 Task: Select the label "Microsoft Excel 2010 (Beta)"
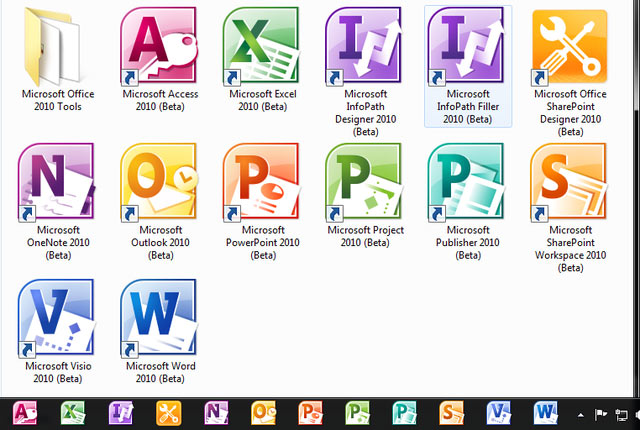262,100
